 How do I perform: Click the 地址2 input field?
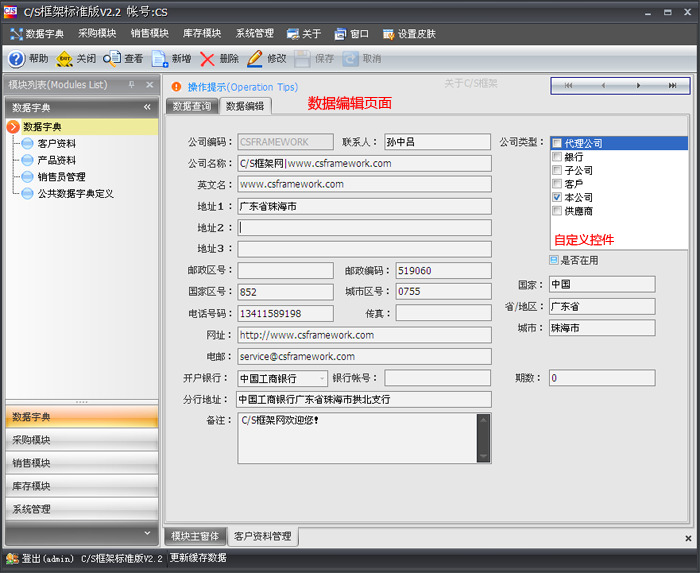[364, 228]
